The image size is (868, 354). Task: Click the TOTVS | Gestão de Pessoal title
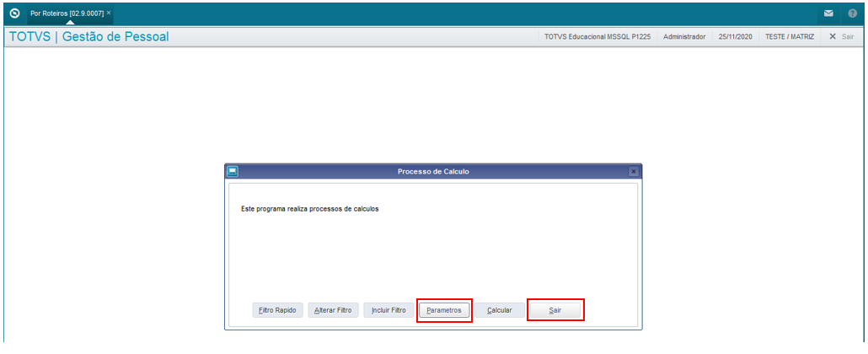[89, 36]
